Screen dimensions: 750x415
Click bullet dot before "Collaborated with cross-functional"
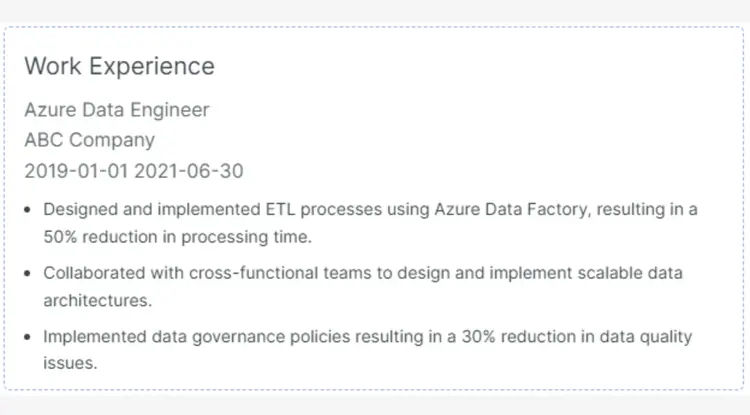click(x=29, y=273)
